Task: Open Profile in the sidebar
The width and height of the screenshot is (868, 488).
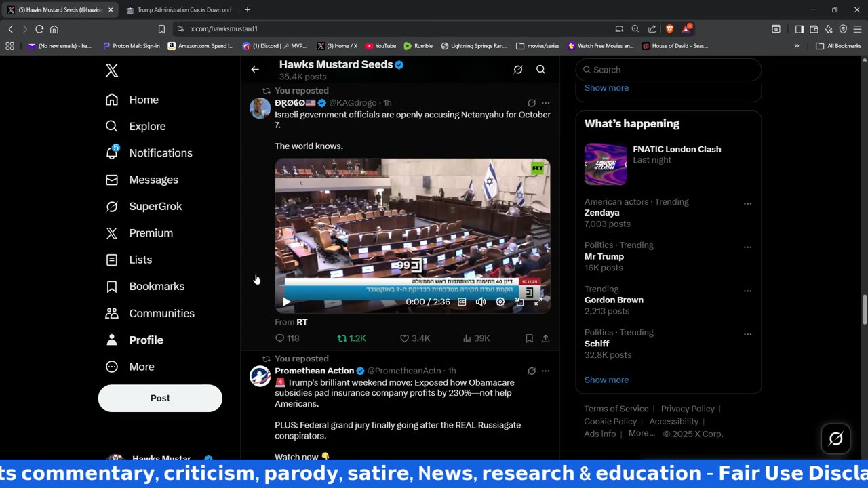Action: pos(134,340)
